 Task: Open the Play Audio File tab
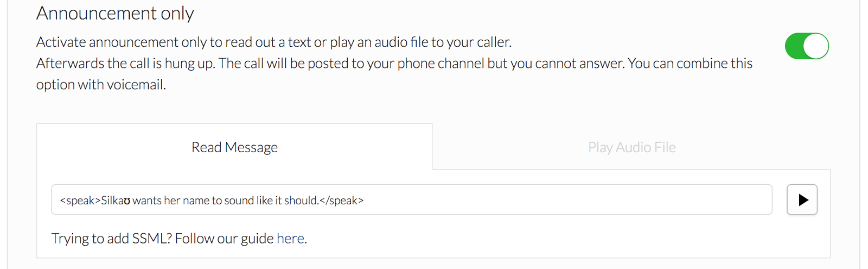[x=631, y=147]
